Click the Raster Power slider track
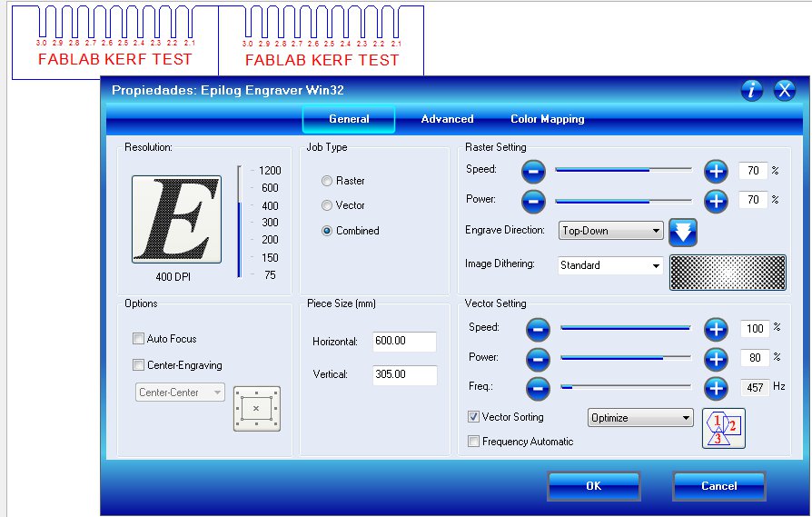 pyautogui.click(x=623, y=201)
